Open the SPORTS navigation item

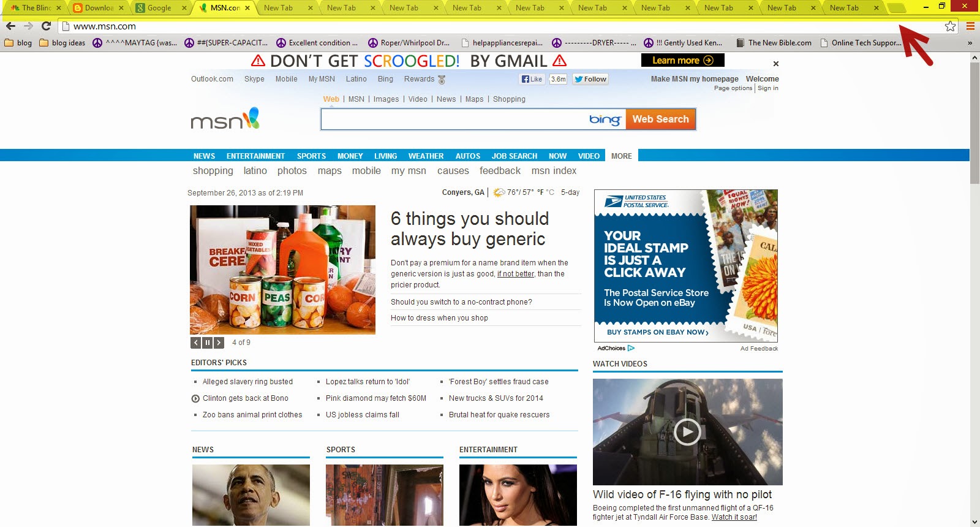(311, 156)
